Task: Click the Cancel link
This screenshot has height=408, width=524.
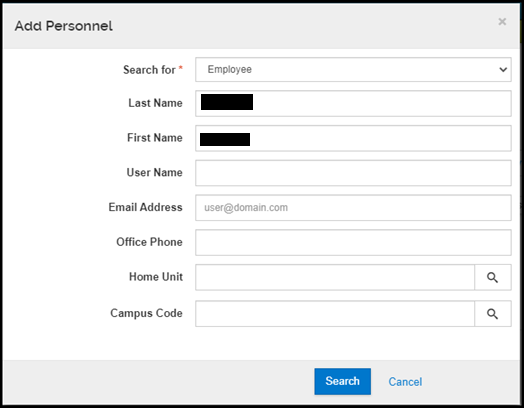Action: coord(405,382)
